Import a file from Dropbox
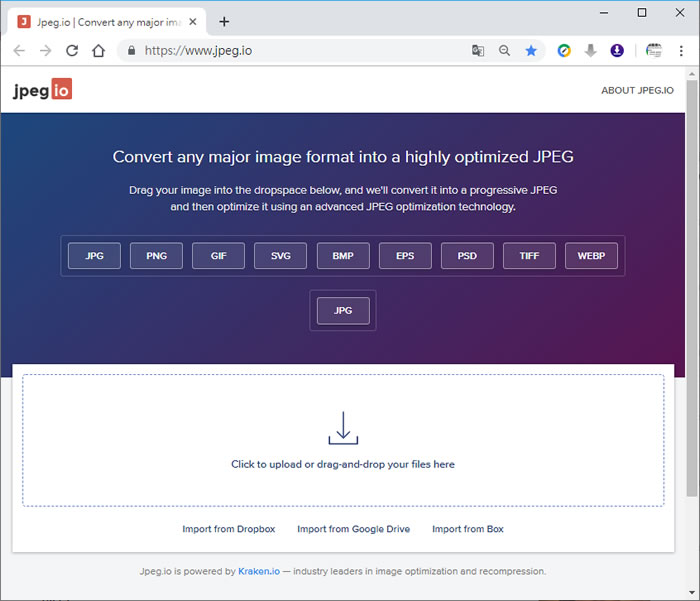The image size is (700, 601). [x=228, y=529]
